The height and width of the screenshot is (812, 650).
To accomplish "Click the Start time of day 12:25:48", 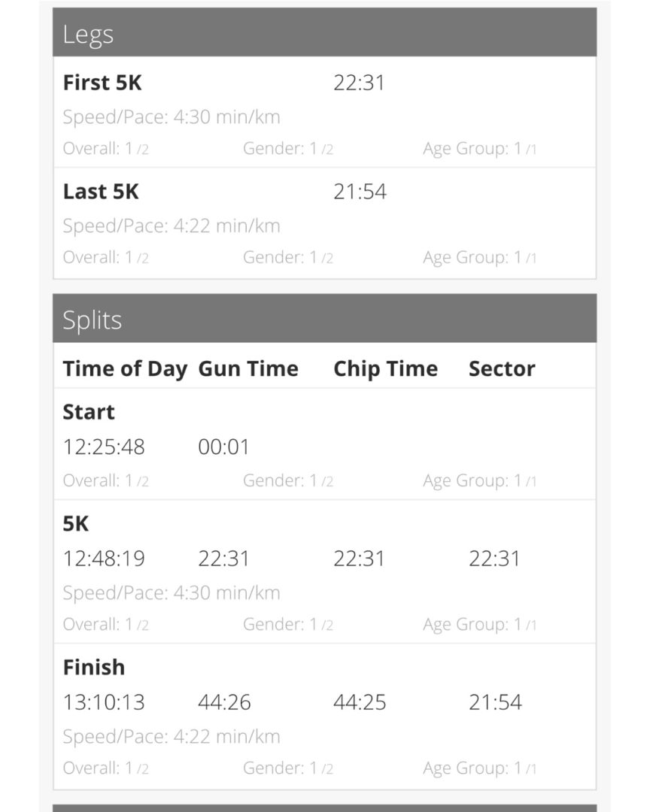I will click(x=104, y=447).
